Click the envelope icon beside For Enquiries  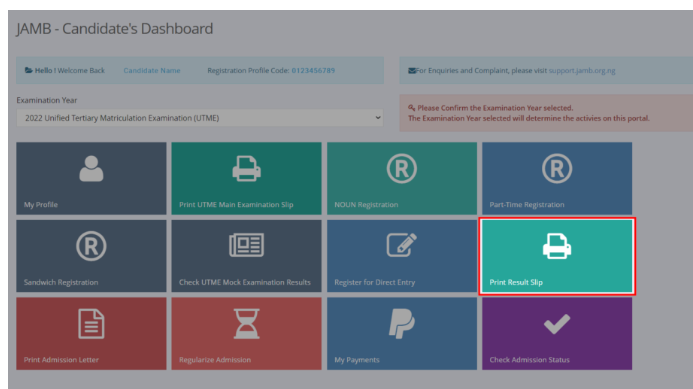[411, 70]
